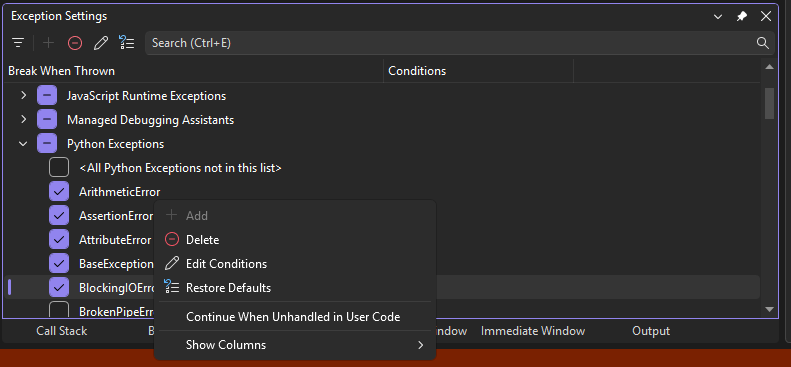The image size is (791, 367).
Task: Choose Edit Conditions in context menu
Action: click(x=295, y=264)
